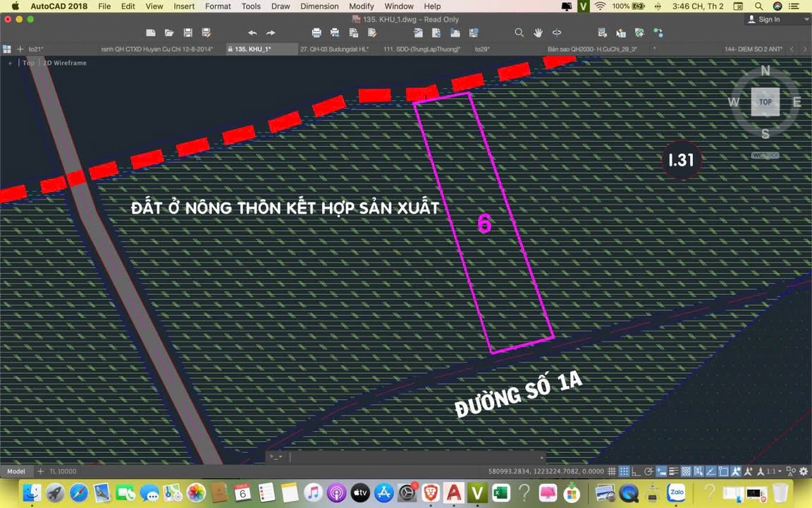
Task: Click the Undo arrow in toolbar
Action: [252, 32]
